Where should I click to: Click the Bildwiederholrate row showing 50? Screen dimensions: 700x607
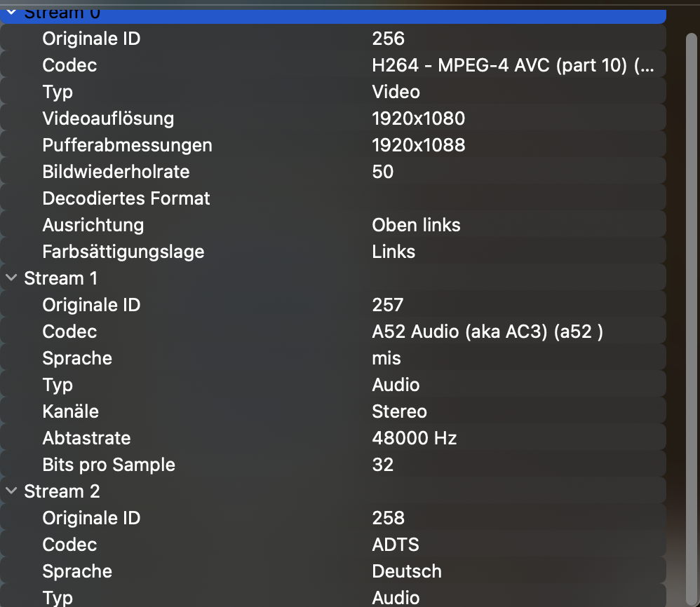tap(333, 172)
